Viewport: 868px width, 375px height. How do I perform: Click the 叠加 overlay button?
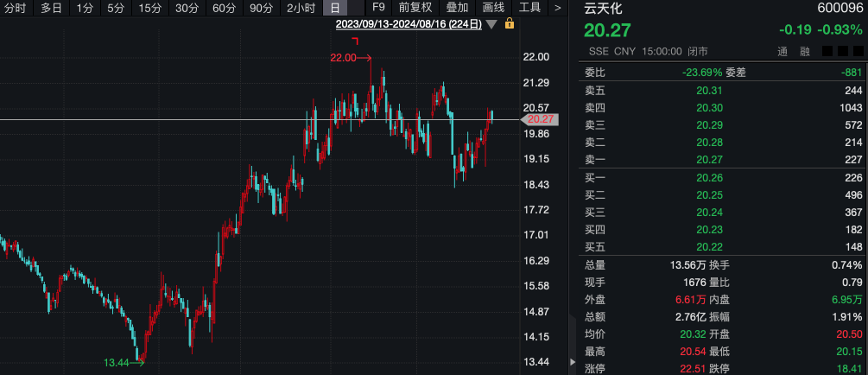(457, 8)
